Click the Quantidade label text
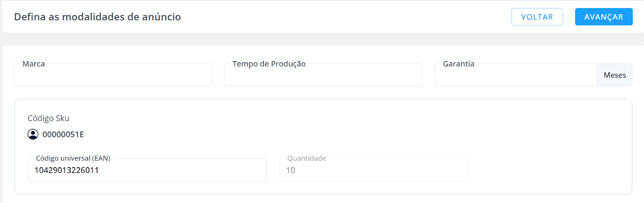644x203 pixels. tap(307, 158)
